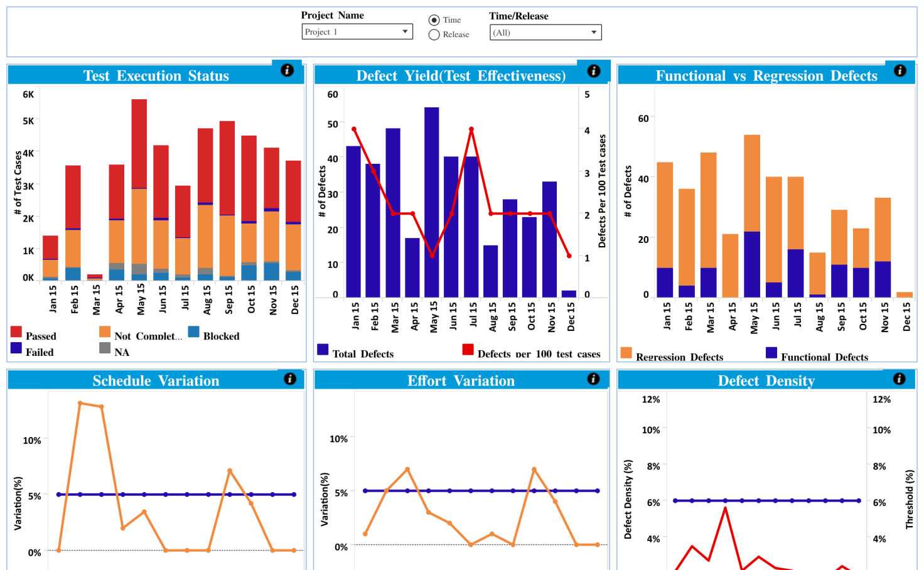Click the Jul 15 red point in Defect Yield
The image size is (924, 570).
(x=471, y=129)
